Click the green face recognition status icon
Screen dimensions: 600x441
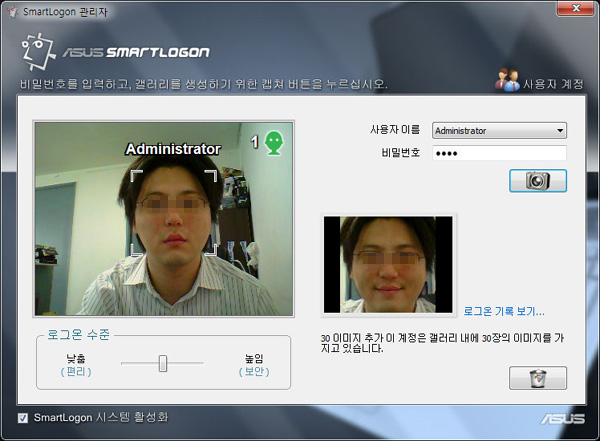[274, 143]
